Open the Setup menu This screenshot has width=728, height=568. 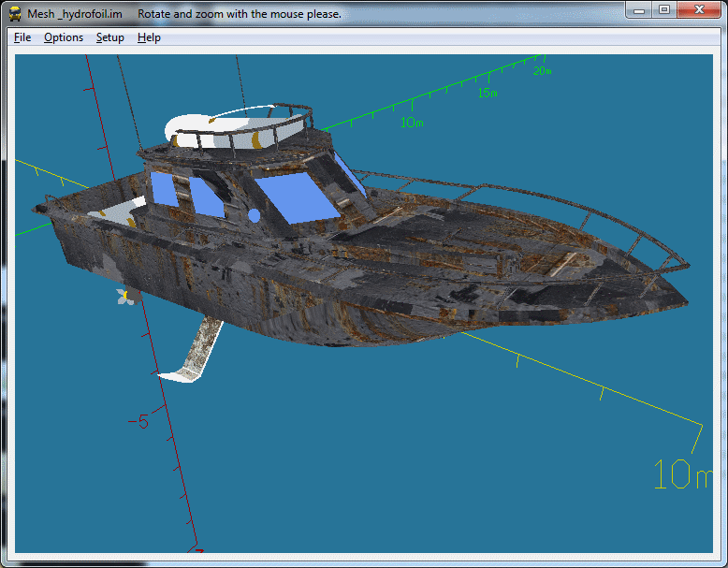click(109, 37)
